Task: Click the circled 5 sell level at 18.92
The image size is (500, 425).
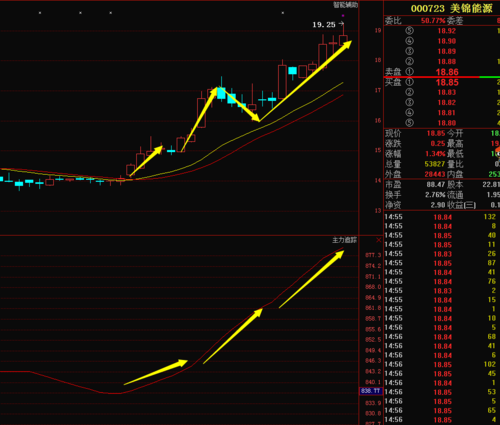Action: pos(442,31)
